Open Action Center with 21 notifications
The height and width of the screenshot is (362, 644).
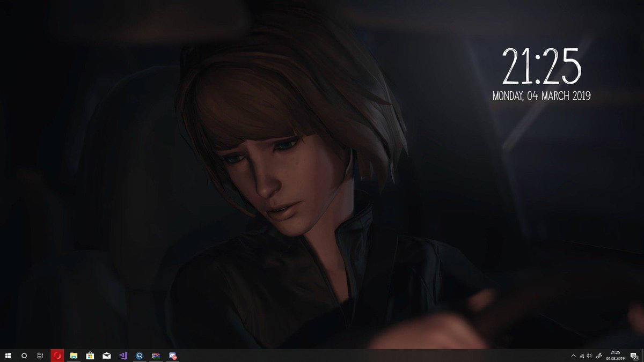(634, 356)
